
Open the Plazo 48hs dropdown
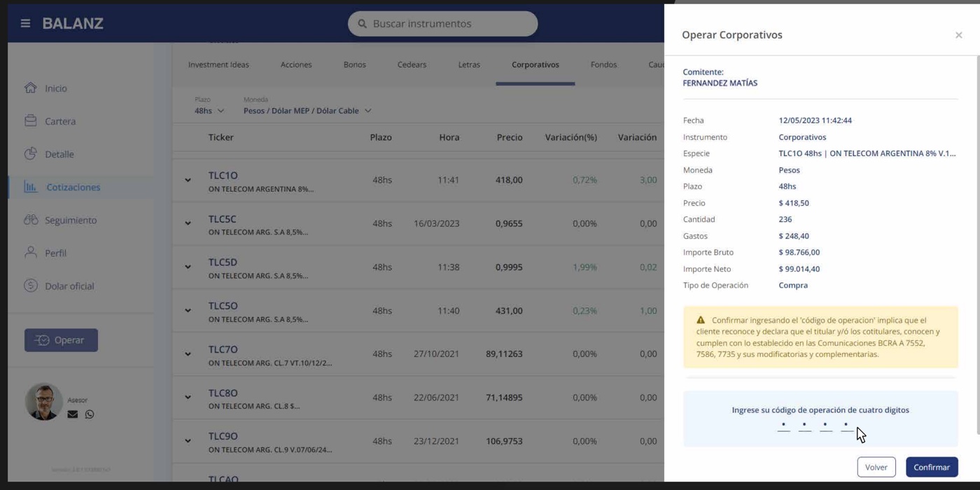[209, 111]
